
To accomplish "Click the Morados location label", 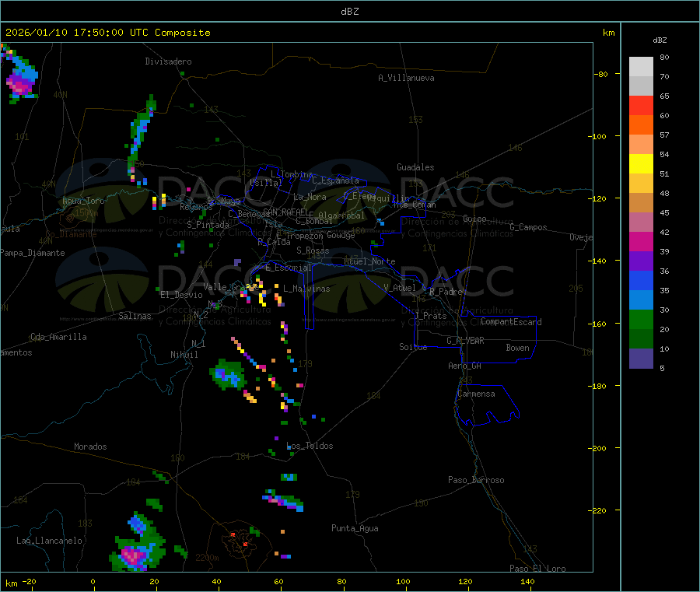I will pyautogui.click(x=91, y=447).
